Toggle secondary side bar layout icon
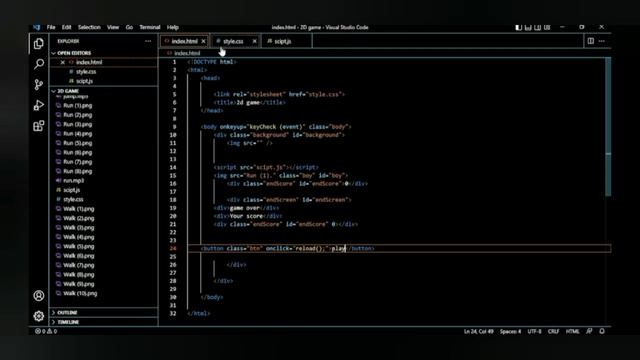This screenshot has width=640, height=360. tap(538, 27)
